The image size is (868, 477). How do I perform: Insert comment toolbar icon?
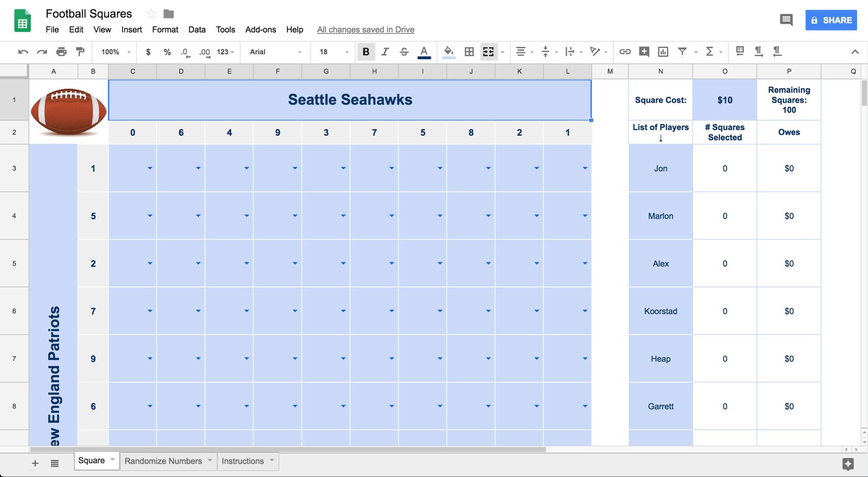click(x=644, y=52)
